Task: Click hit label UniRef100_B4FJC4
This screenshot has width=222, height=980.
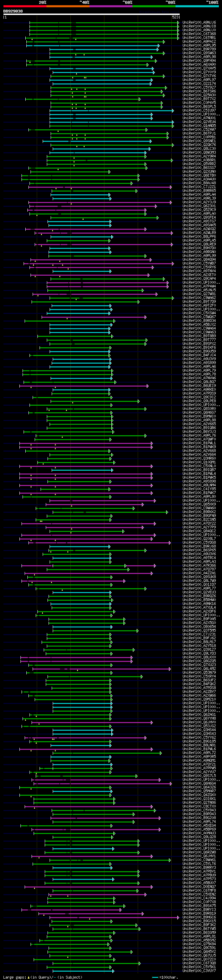Action: point(199,355)
